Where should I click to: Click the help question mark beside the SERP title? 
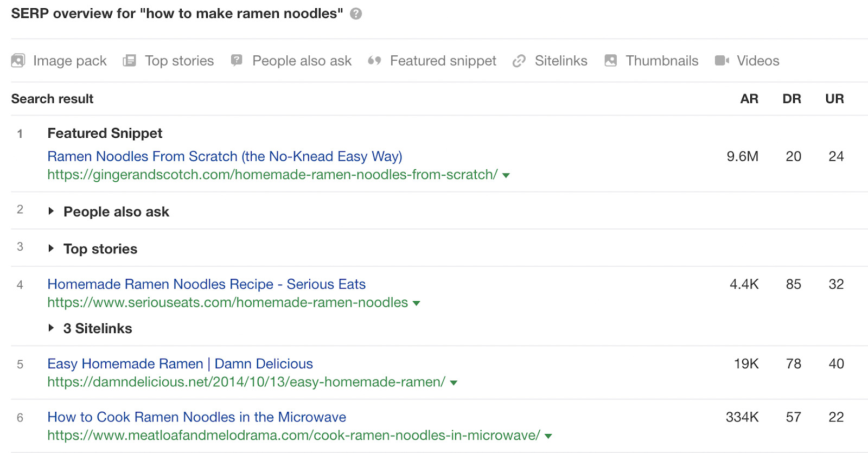357,14
